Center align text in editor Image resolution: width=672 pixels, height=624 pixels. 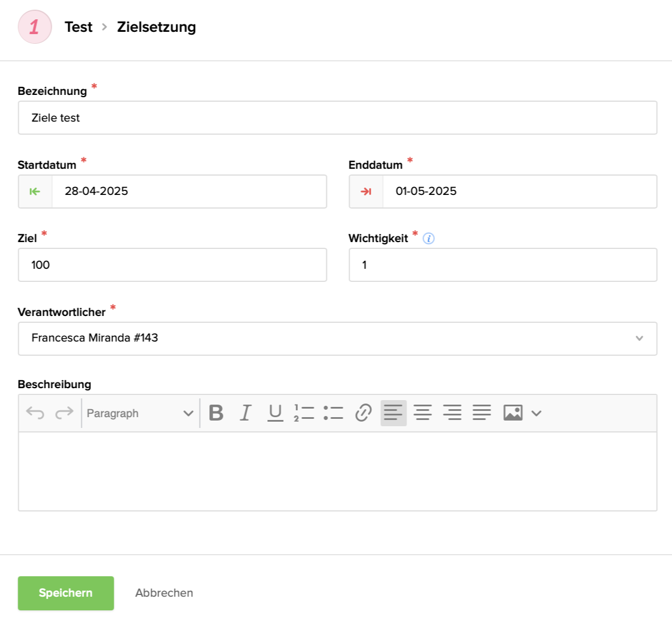coord(422,413)
